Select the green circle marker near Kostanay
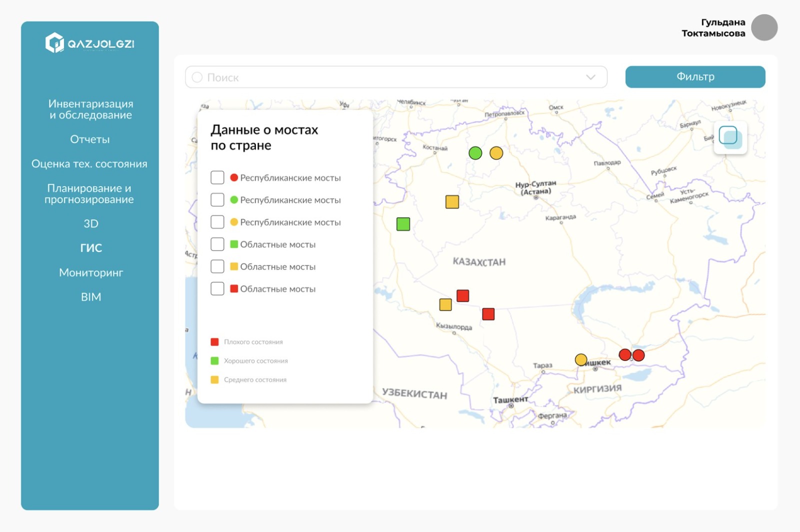 click(475, 153)
